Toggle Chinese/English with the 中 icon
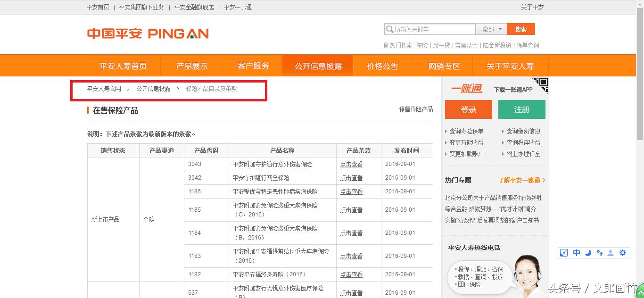644x298 pixels. click(576, 253)
